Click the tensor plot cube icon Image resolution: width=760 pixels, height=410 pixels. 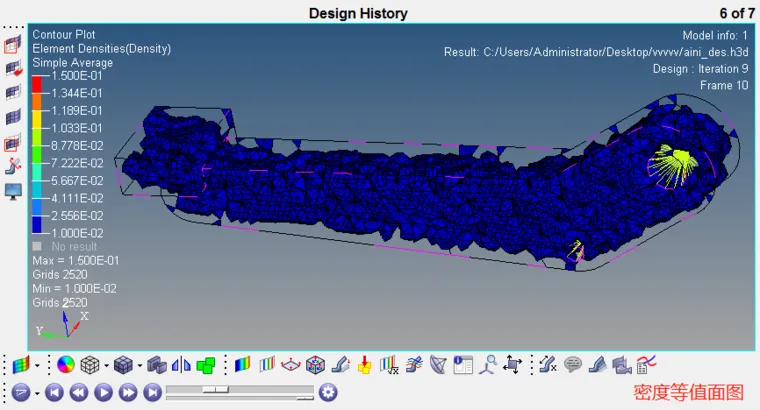[x=315, y=364]
